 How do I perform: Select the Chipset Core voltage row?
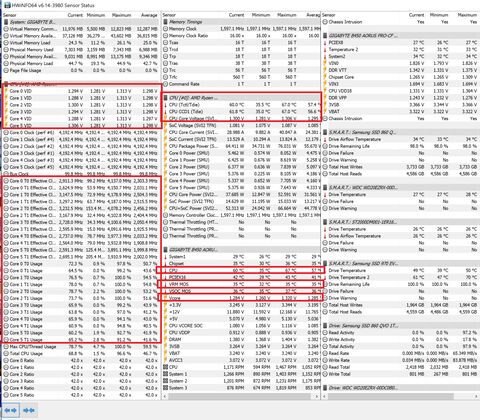click(x=401, y=77)
